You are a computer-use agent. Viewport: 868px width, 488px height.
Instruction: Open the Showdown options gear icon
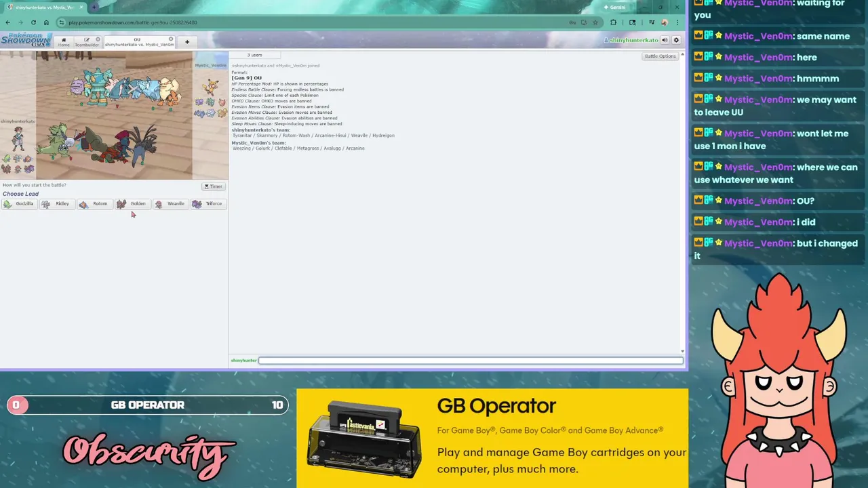(676, 40)
